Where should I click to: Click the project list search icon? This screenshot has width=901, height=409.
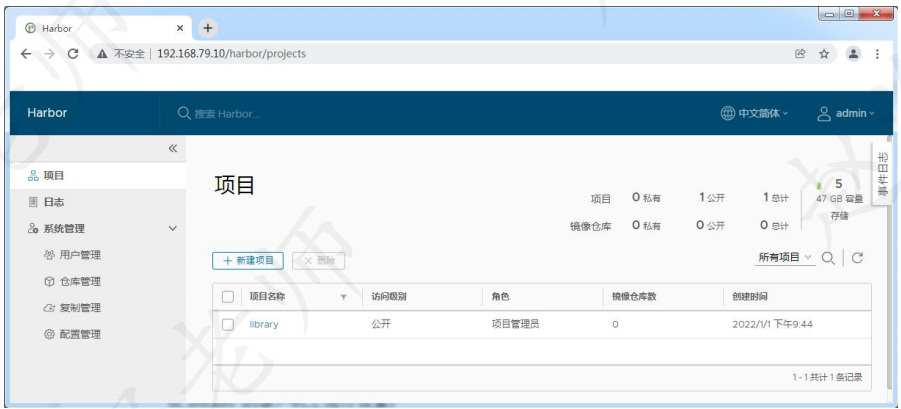[828, 258]
